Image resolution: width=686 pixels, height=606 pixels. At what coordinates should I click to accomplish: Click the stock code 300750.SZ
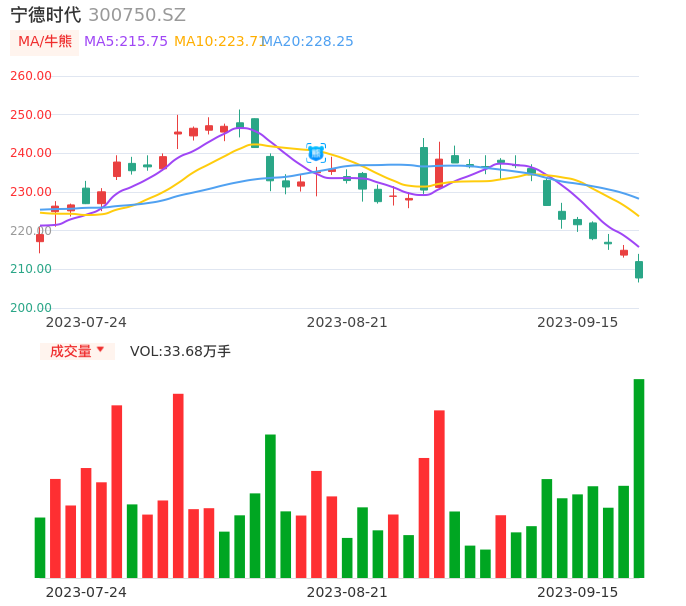point(137,15)
